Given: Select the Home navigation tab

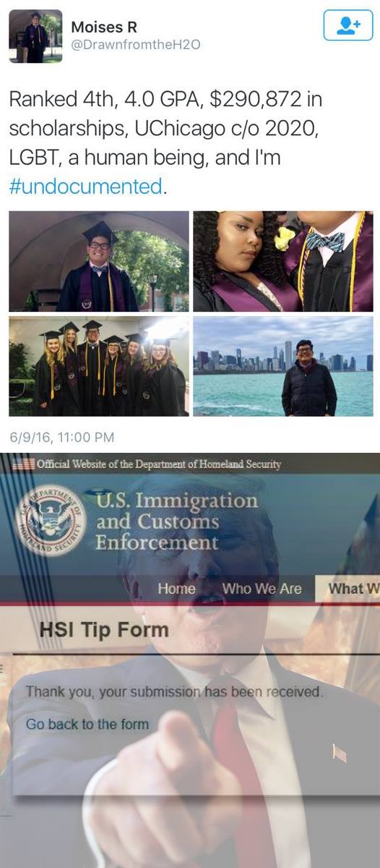Looking at the screenshot, I should click(176, 589).
